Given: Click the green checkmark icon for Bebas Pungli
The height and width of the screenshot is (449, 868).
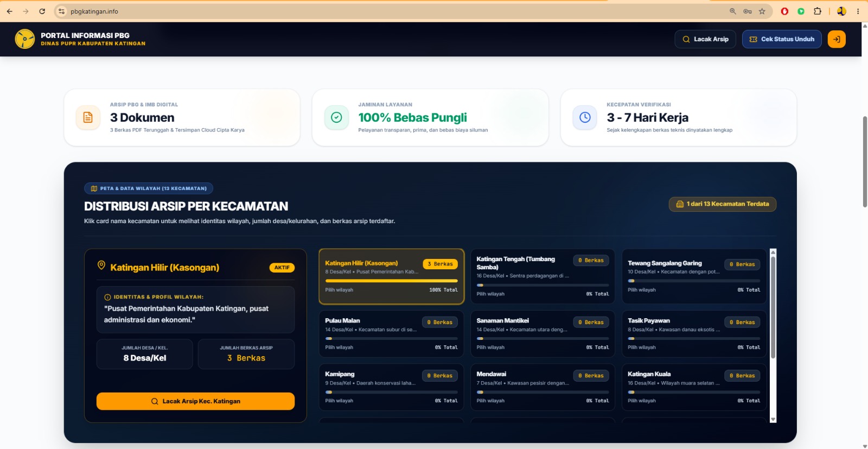Looking at the screenshot, I should 336,117.
